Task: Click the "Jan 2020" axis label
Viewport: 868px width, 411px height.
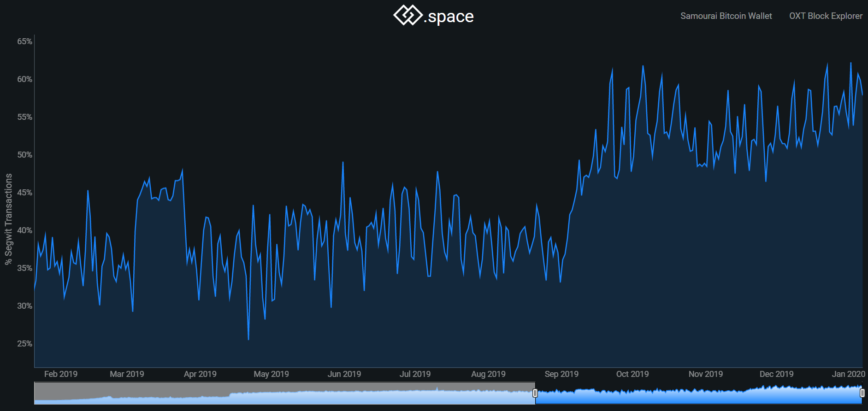Action: 849,374
